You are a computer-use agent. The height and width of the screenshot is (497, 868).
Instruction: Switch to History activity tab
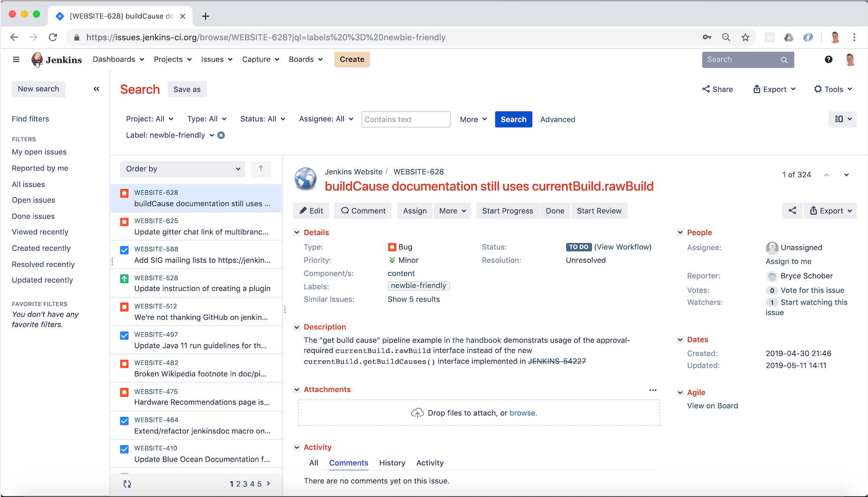coord(391,462)
